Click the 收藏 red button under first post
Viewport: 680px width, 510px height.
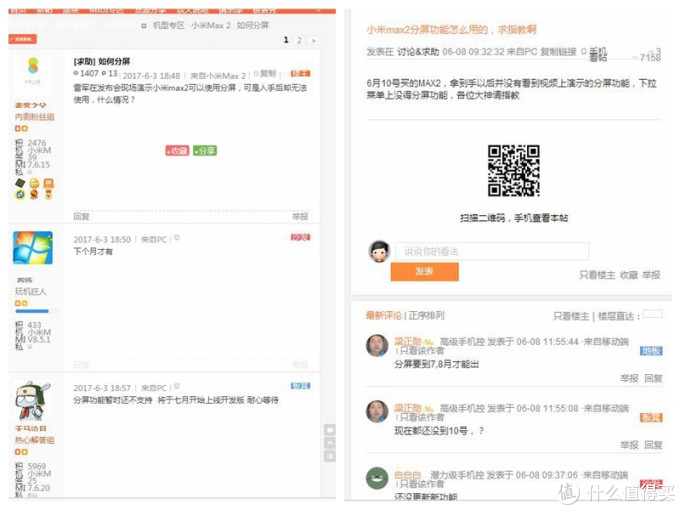[x=177, y=150]
